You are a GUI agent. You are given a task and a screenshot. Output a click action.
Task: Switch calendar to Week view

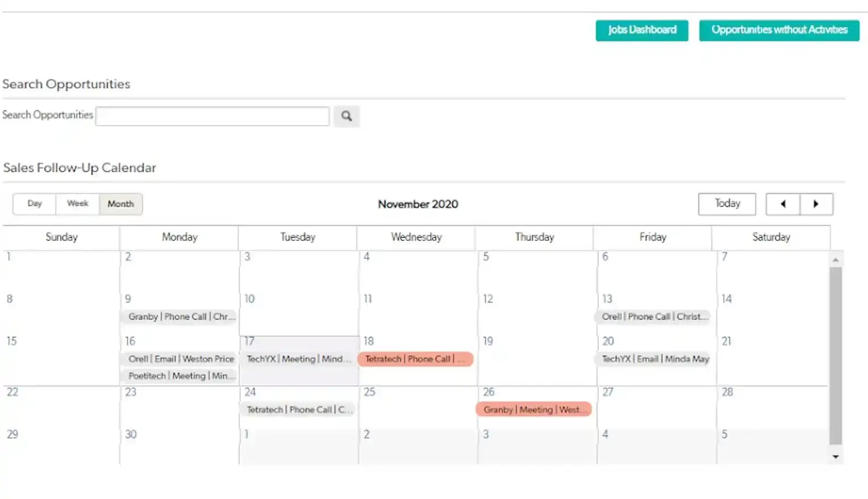click(77, 203)
